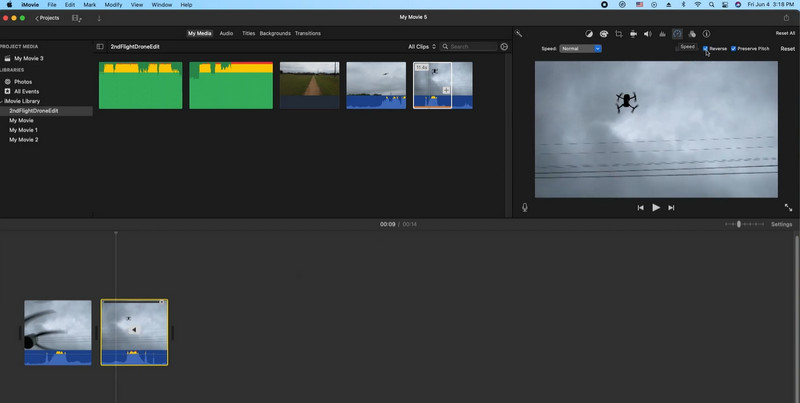800x403 pixels.
Task: Open the Clip Information icon
Action: pos(706,34)
